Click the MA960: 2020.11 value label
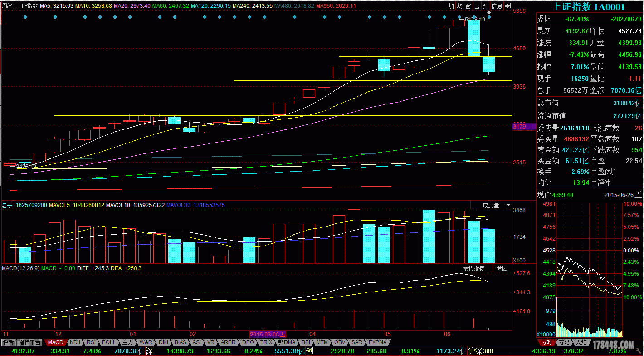 [x=336, y=6]
